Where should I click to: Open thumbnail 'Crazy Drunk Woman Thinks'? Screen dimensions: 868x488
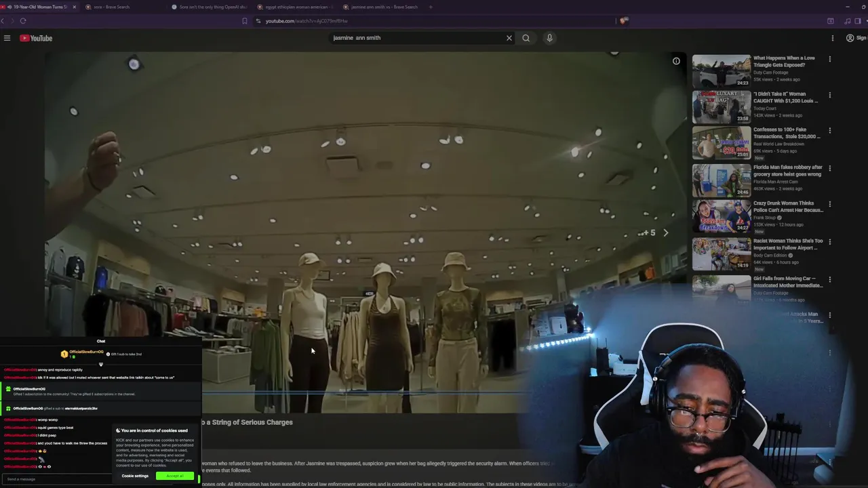pyautogui.click(x=722, y=216)
